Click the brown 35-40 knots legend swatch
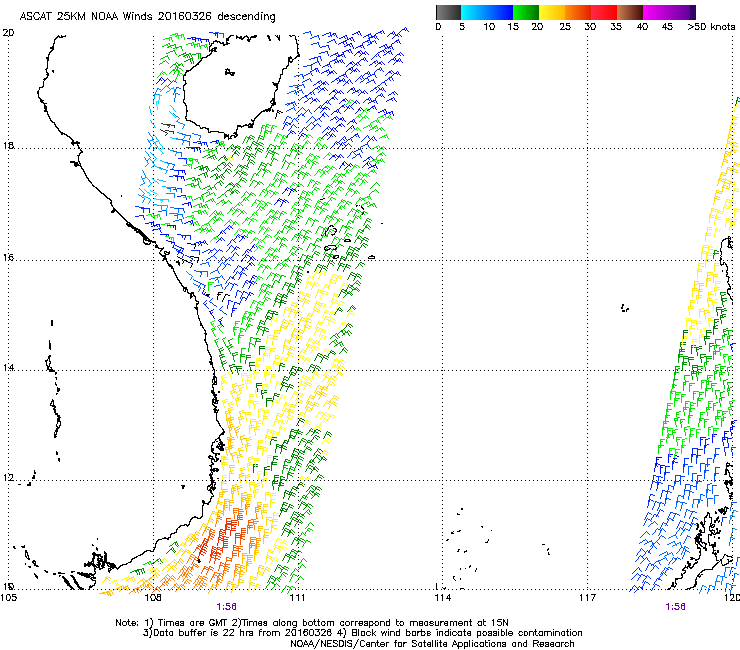This screenshot has height=650, width=740. coord(630,12)
